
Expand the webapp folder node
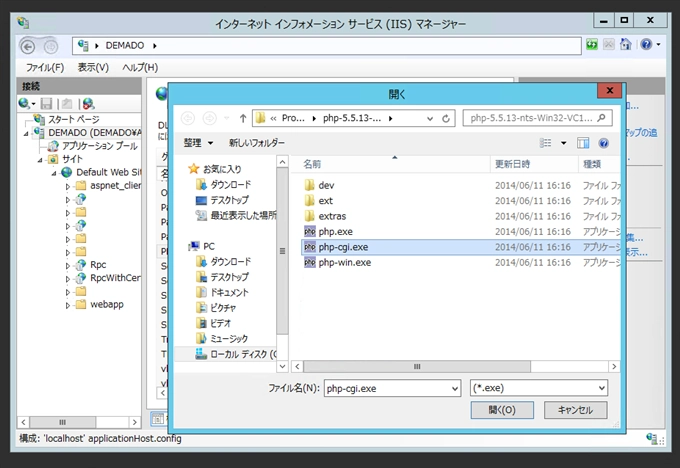pyautogui.click(x=67, y=305)
